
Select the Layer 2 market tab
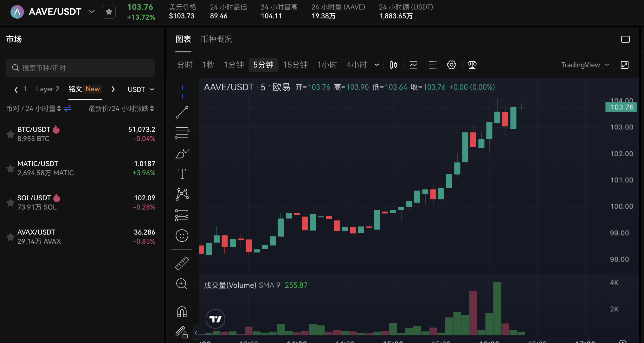pyautogui.click(x=48, y=89)
